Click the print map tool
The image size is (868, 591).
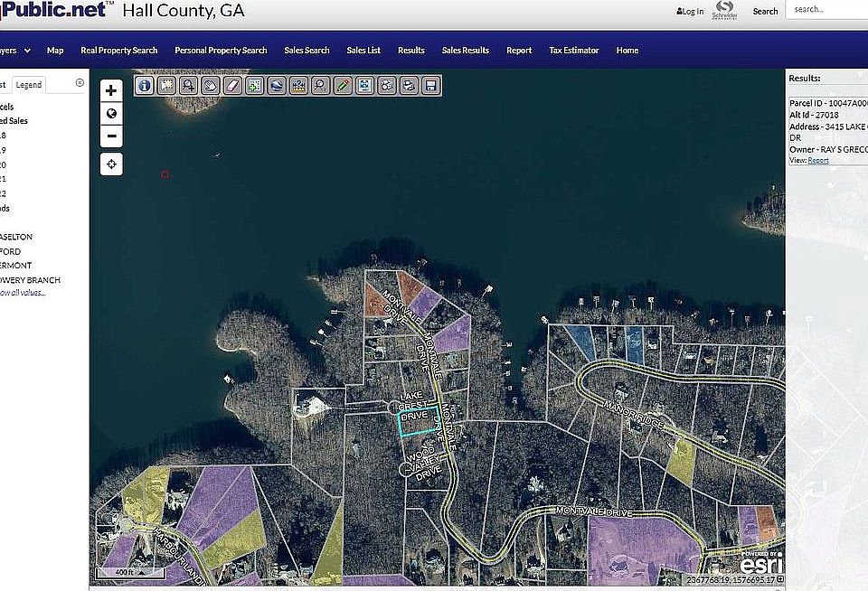pos(409,86)
